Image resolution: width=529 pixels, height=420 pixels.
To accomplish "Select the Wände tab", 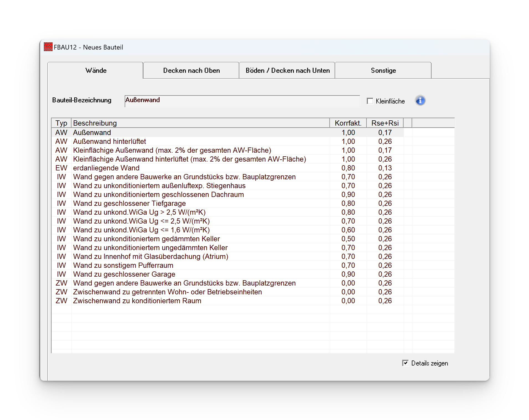I will [x=96, y=71].
